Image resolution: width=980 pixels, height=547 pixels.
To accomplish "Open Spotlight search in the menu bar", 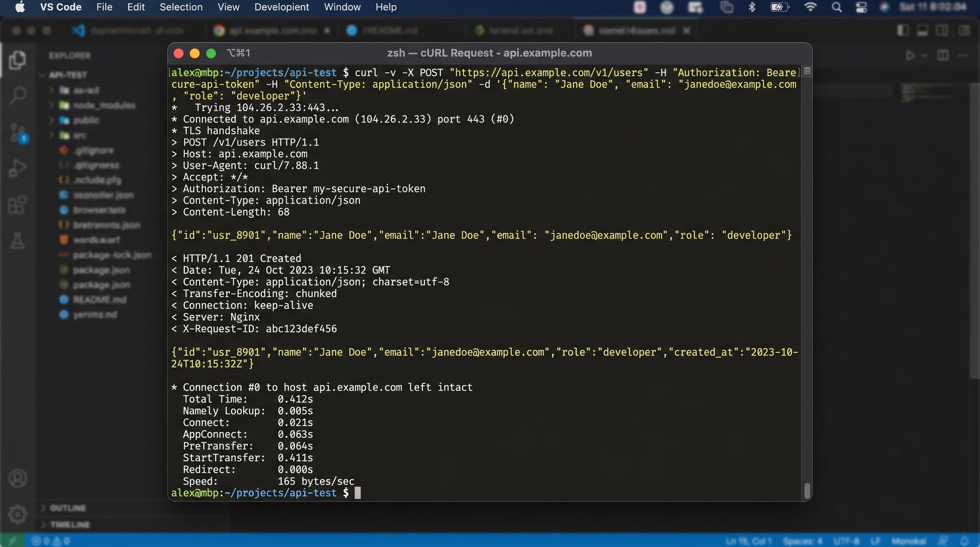I will [837, 7].
